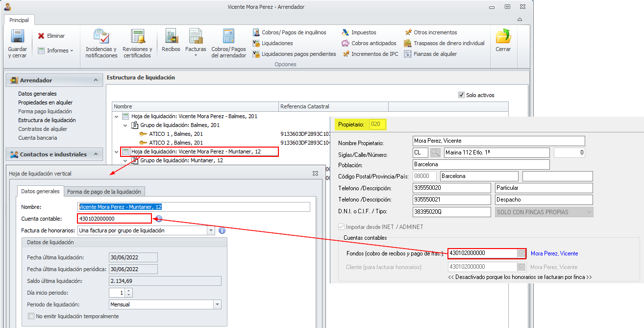Viewport: 644px width, 328px height.
Task: Open Fianzas de alquiler option
Action: click(x=430, y=54)
